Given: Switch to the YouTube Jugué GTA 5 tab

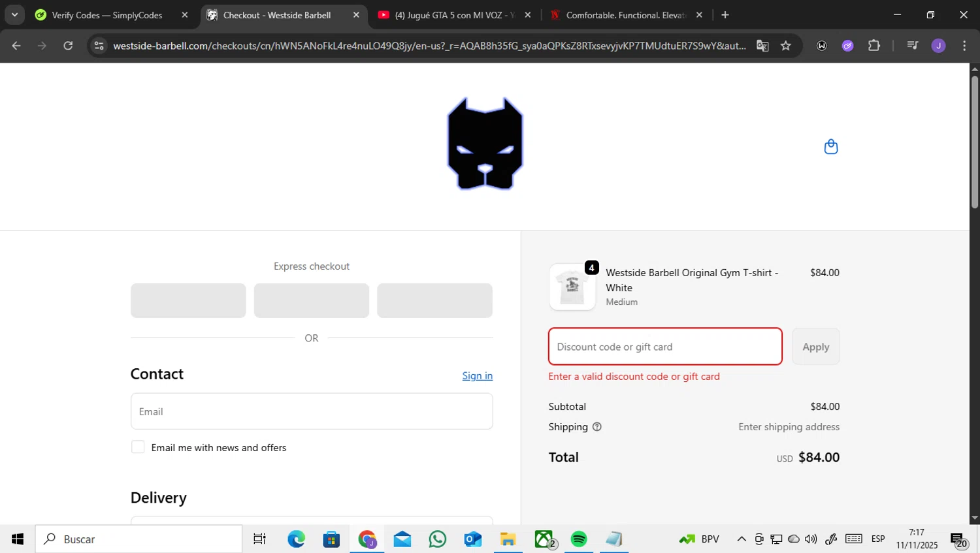Looking at the screenshot, I should point(454,15).
